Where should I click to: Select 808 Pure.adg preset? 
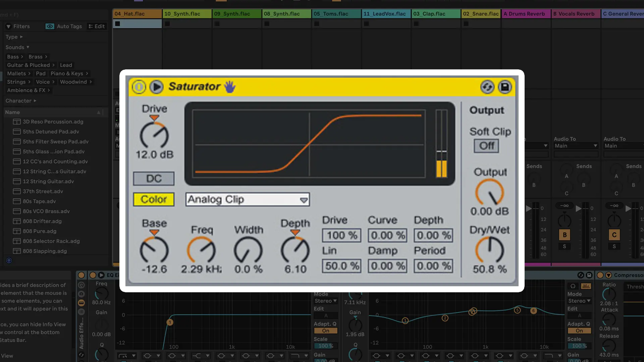click(40, 231)
